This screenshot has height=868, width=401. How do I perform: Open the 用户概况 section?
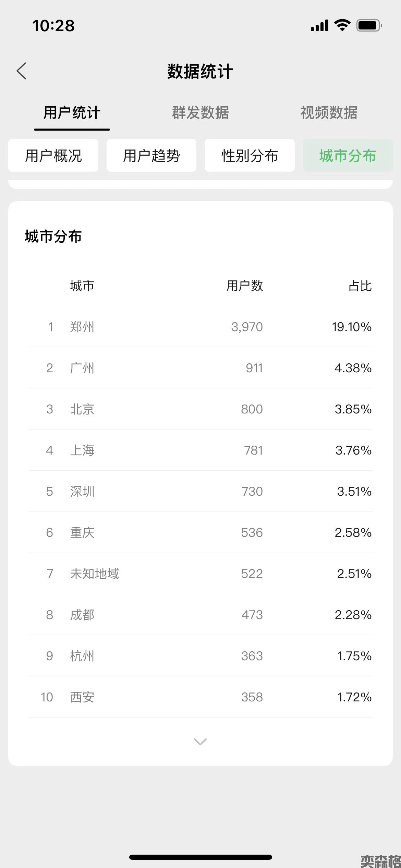(x=53, y=156)
